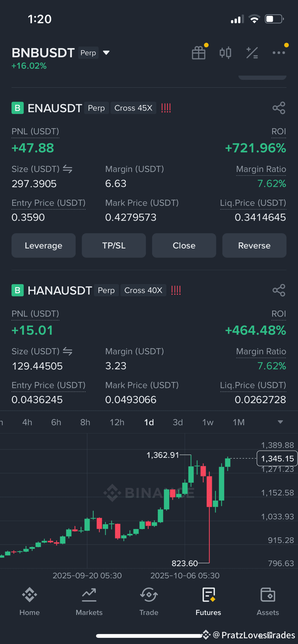Screen dimensions: 298x644
Task: Tap the ENAUSDT green B badge
Action: pyautogui.click(x=17, y=108)
